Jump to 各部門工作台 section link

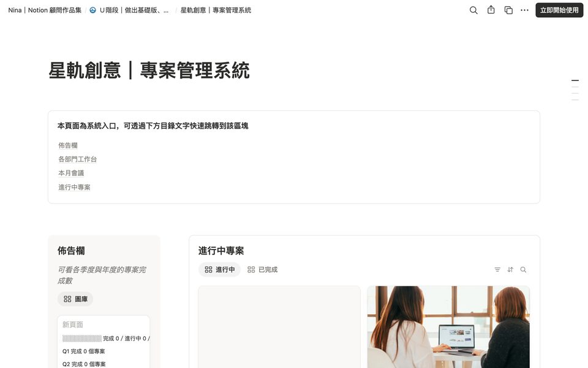pyautogui.click(x=77, y=159)
